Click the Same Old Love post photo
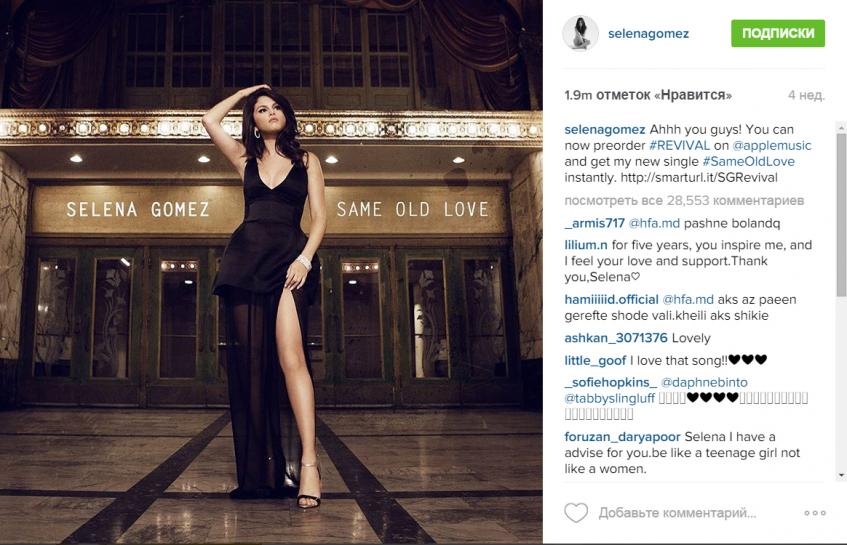 (x=271, y=272)
